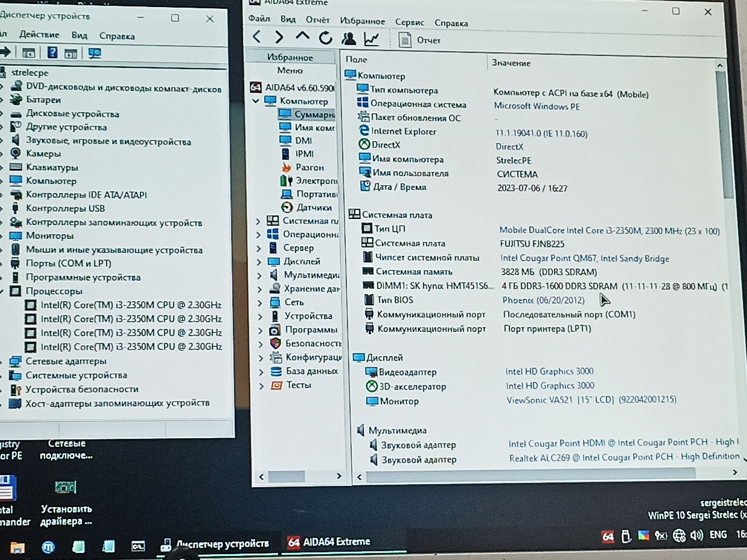
Task: Click the Конфигурация icon in tree
Action: coord(276,357)
